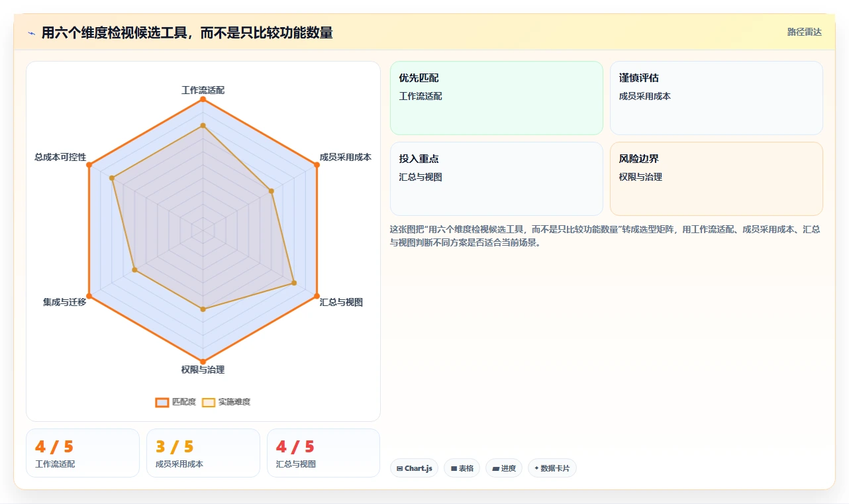Click the 总成本可控性 radar axis label
Viewport: 849px width, 504px height.
point(60,157)
